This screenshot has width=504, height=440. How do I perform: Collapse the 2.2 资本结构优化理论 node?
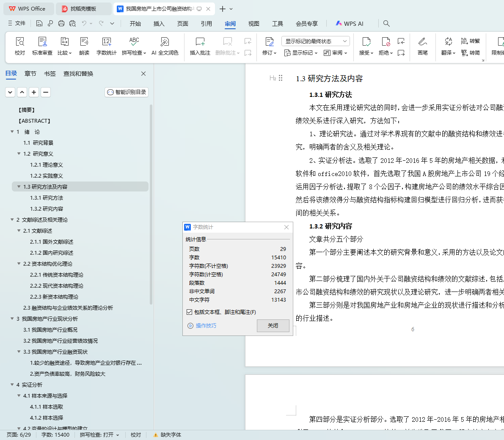[19, 264]
